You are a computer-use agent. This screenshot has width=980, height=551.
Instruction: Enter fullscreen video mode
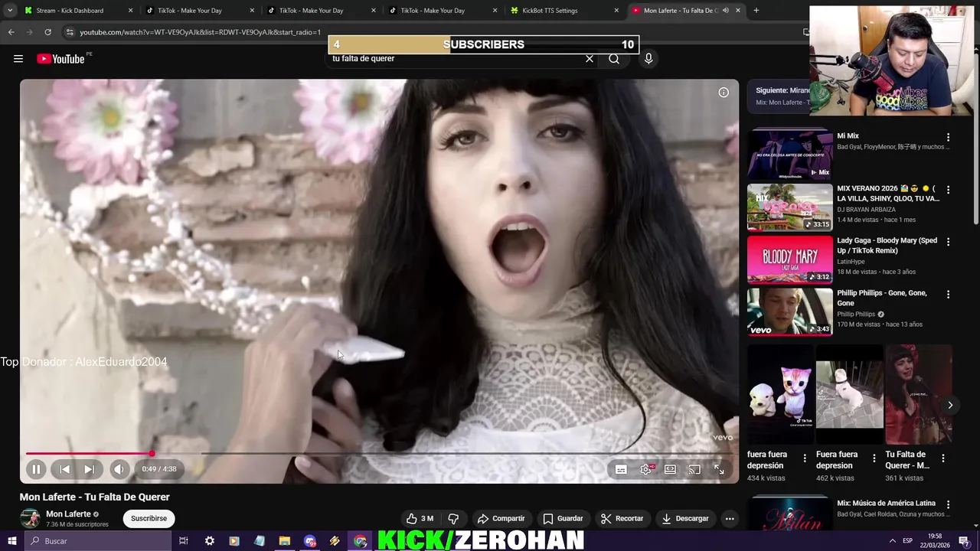pyautogui.click(x=719, y=469)
